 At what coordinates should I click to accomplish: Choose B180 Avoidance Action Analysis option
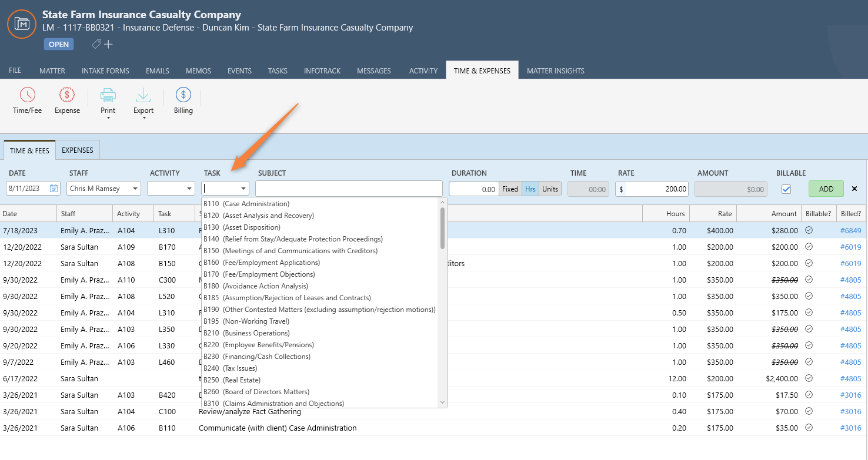click(x=321, y=286)
